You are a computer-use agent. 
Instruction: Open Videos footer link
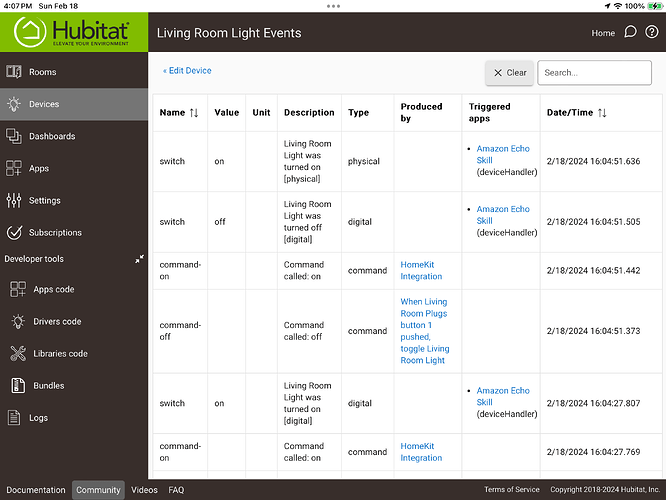click(x=144, y=490)
